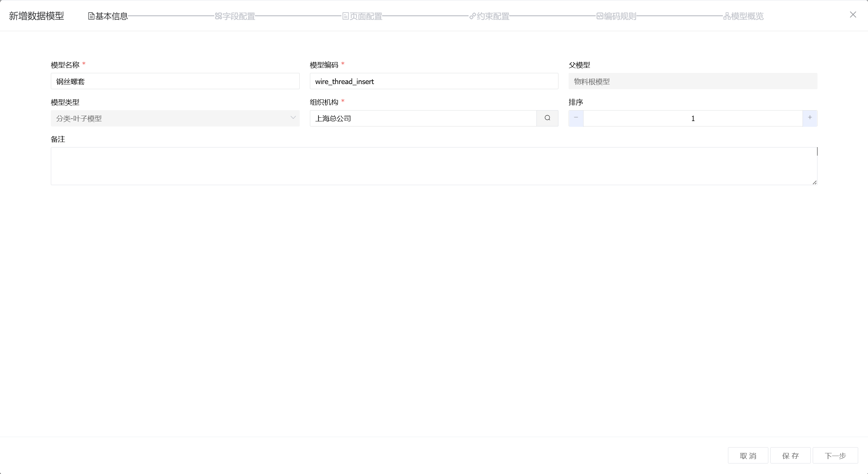Click the 编码规则 step icon
Viewport: 868px width, 474px height.
pyautogui.click(x=600, y=16)
